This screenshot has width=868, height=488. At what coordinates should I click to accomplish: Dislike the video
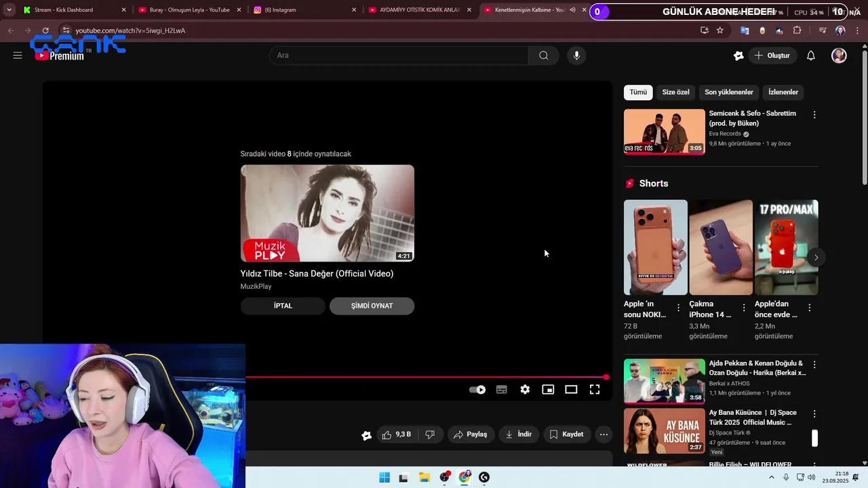coord(430,434)
